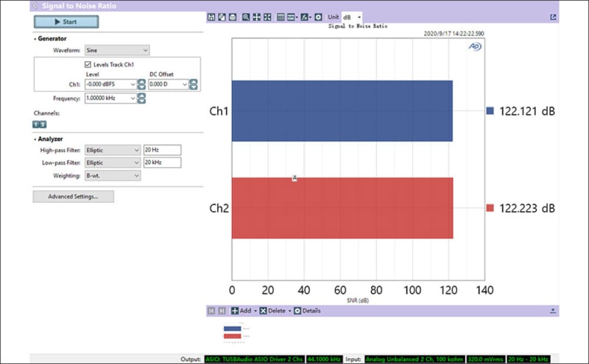
Task: Click the 44.1000 kHz status field
Action: [x=324, y=359]
